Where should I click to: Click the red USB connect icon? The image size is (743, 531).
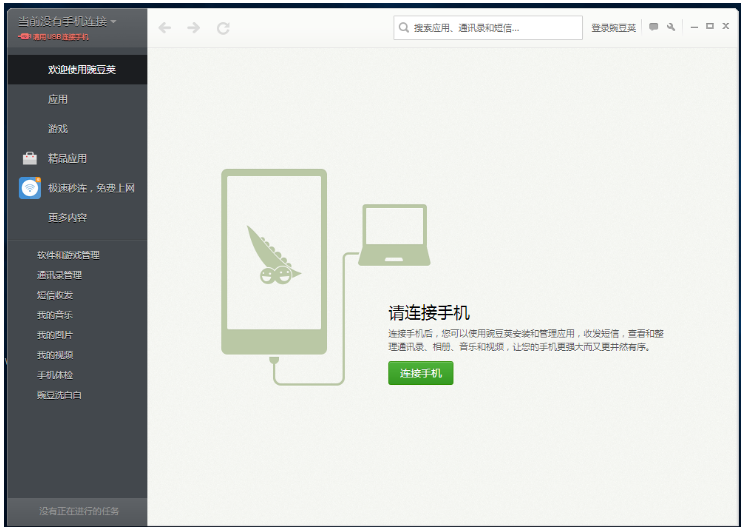point(24,36)
